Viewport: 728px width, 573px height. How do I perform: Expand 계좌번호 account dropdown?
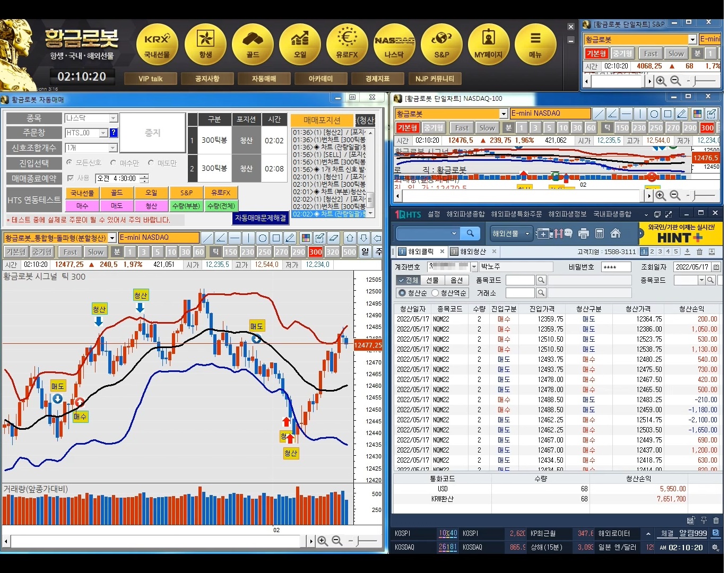(474, 267)
